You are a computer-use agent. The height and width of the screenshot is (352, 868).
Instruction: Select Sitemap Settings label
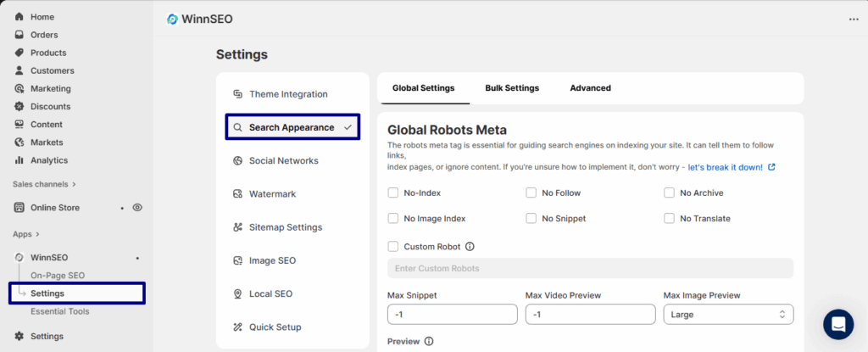tap(286, 227)
